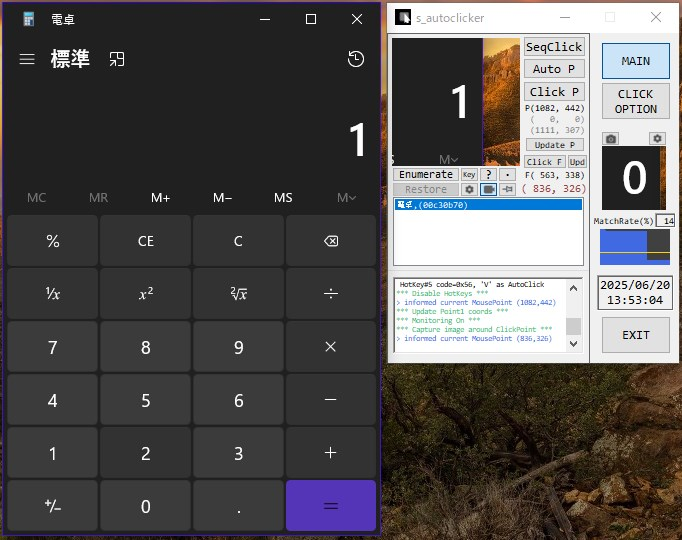The image size is (682, 540).
Task: Click the square root key
Action: tap(238, 294)
